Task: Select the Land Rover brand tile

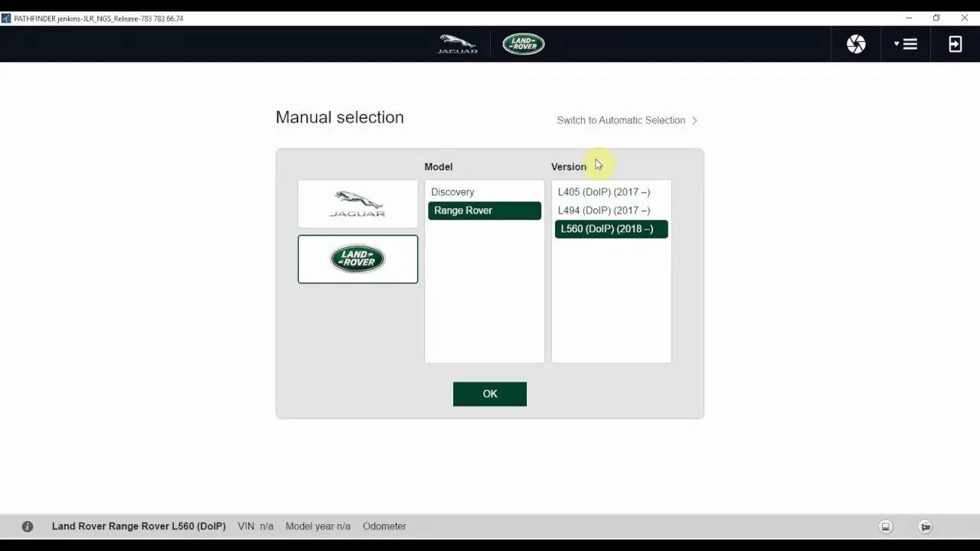Action: (358, 259)
